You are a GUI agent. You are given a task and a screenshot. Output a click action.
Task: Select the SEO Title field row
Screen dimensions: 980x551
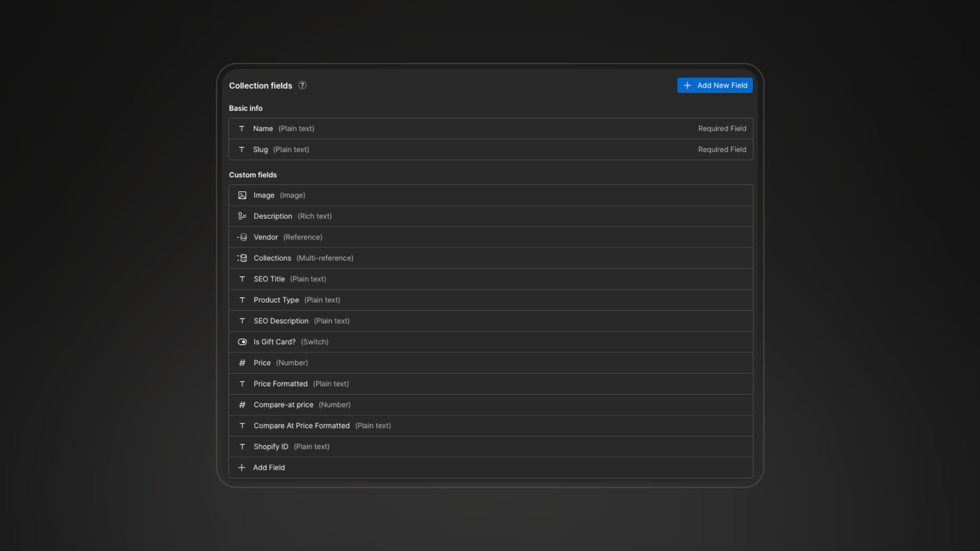point(491,279)
